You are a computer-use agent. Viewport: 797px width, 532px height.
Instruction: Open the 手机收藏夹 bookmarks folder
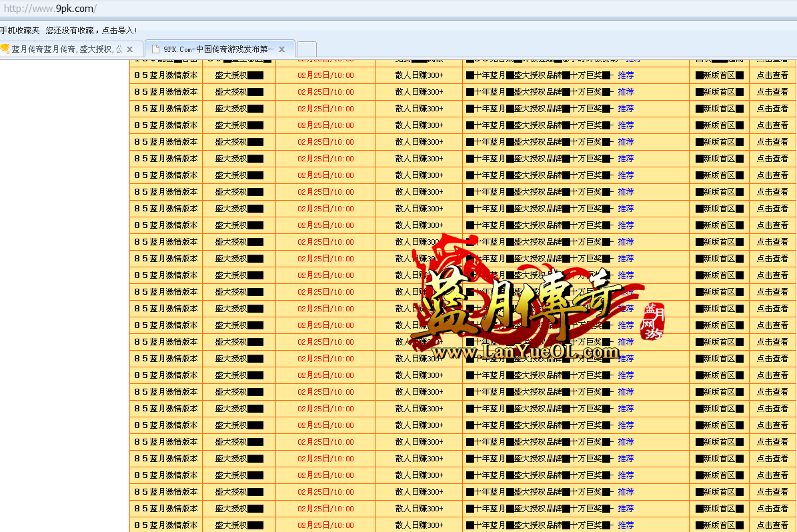[x=20, y=31]
